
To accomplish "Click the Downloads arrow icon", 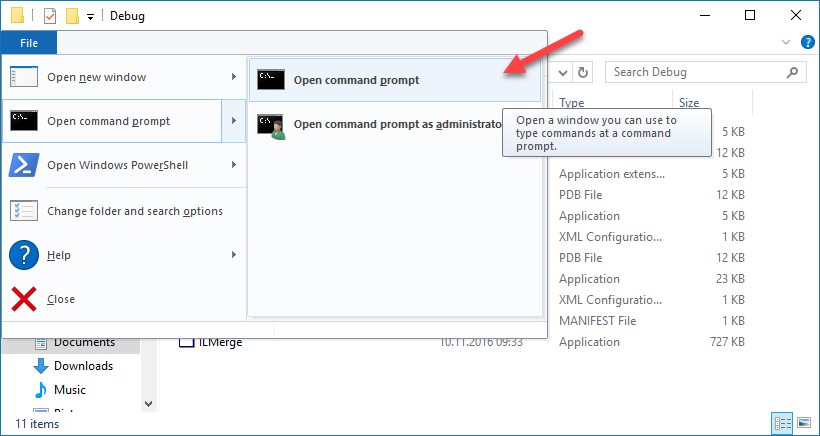I will (41, 366).
